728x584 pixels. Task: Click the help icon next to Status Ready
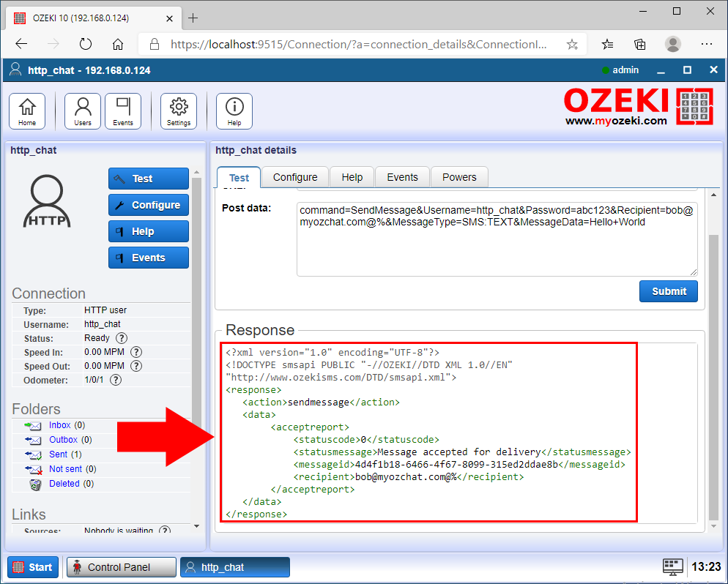click(122, 338)
